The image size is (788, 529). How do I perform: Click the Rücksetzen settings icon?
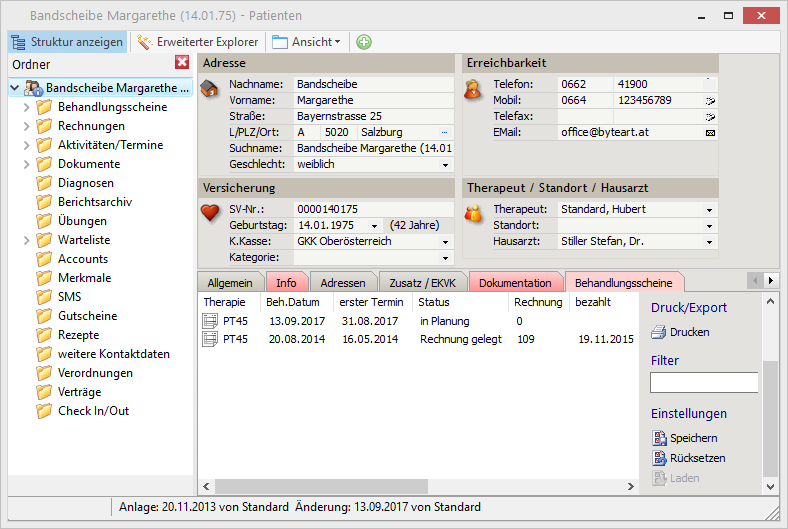[x=659, y=458]
